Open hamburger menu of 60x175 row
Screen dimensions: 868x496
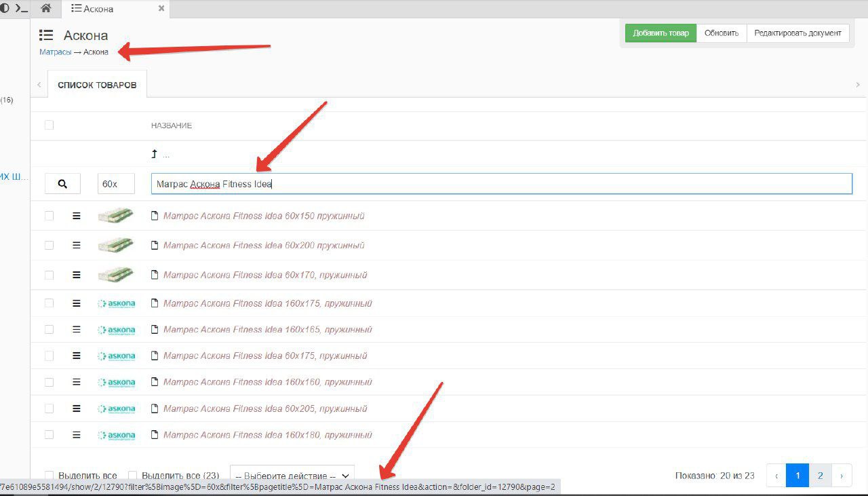tap(77, 356)
